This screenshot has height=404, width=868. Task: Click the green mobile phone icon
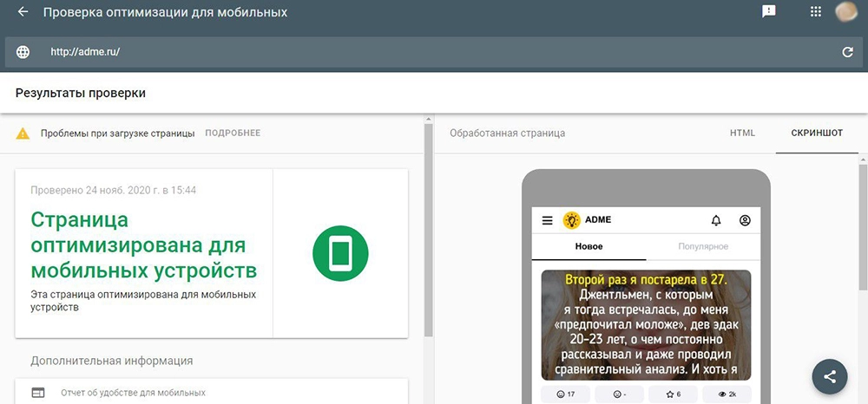pyautogui.click(x=340, y=253)
